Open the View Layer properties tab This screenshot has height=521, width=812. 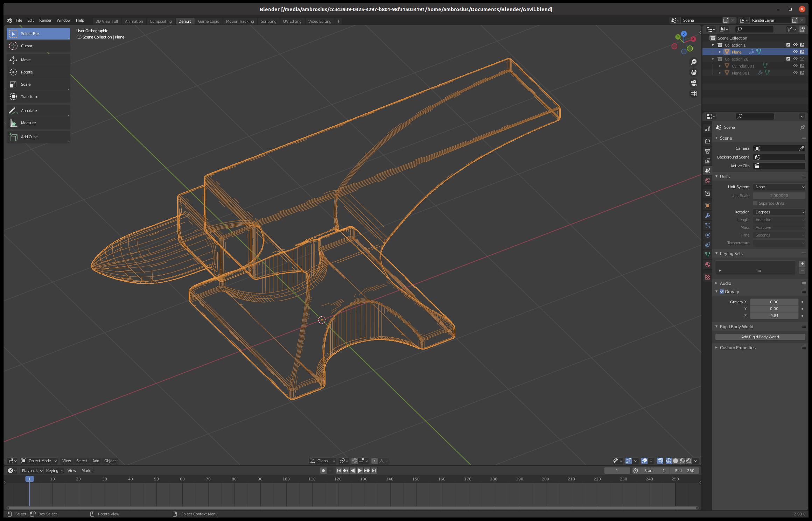(707, 161)
